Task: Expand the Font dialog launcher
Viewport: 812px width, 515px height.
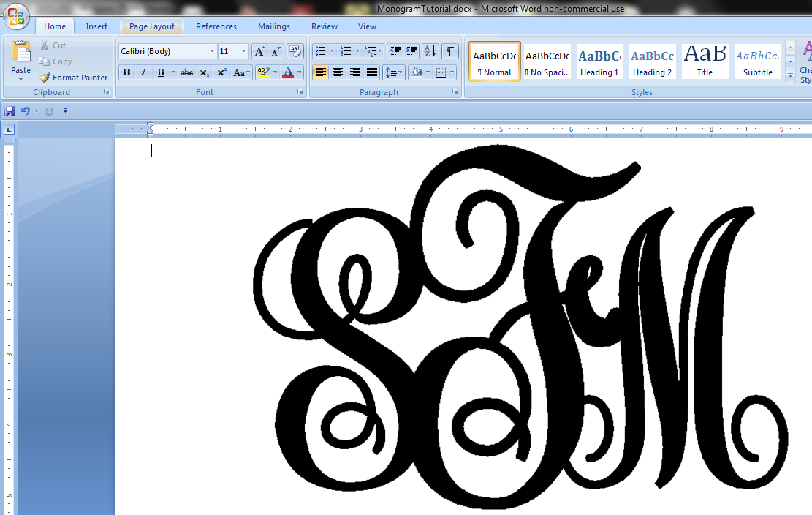Action: click(x=300, y=91)
